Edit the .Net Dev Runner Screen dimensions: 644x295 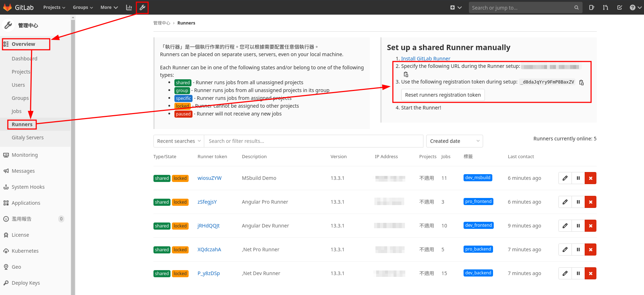(565, 273)
